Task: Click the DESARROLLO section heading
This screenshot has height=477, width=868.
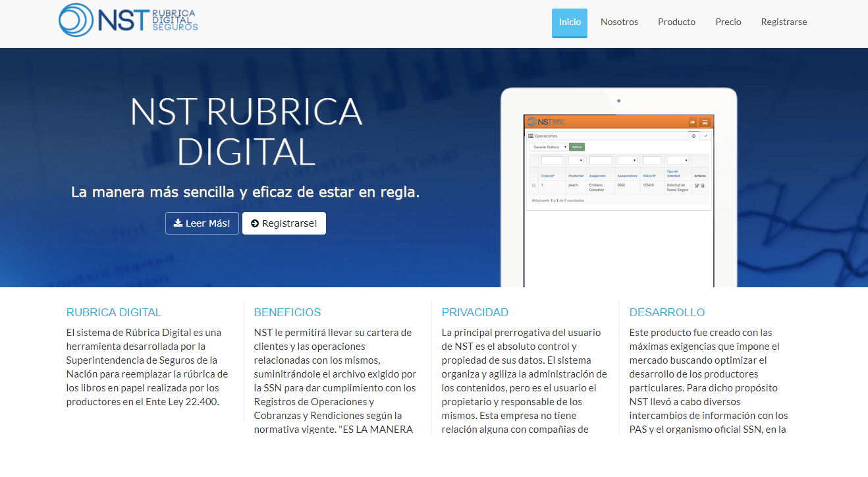Action: (x=667, y=312)
